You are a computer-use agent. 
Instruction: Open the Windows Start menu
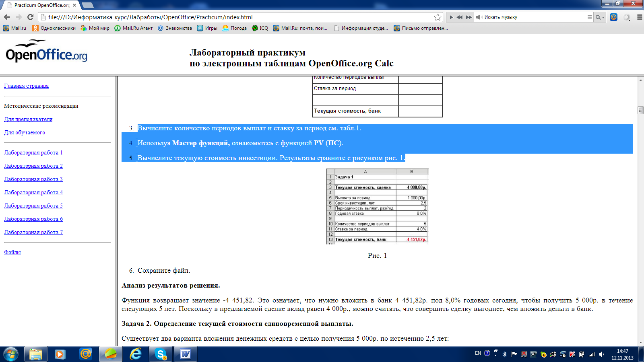tap(10, 354)
